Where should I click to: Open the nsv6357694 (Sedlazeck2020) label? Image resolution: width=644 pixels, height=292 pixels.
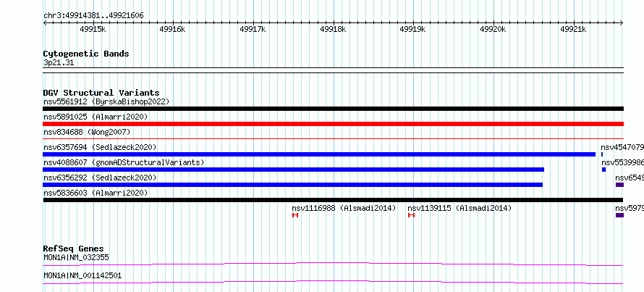coord(100,147)
